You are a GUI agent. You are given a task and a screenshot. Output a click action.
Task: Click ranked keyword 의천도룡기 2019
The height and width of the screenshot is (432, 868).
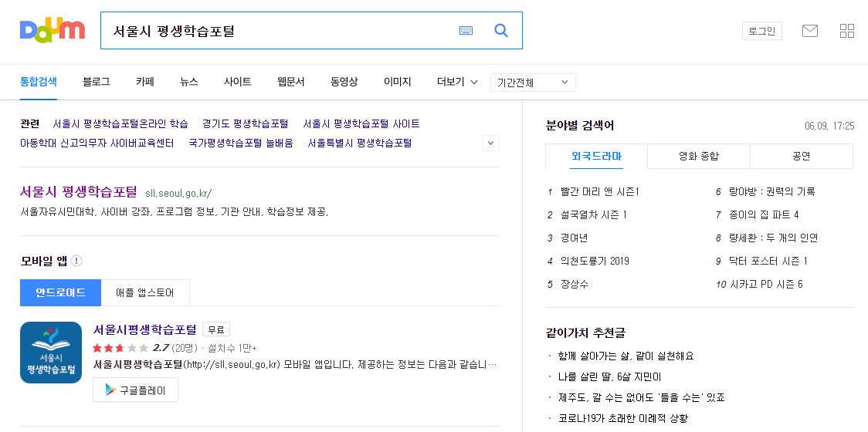pyautogui.click(x=595, y=261)
